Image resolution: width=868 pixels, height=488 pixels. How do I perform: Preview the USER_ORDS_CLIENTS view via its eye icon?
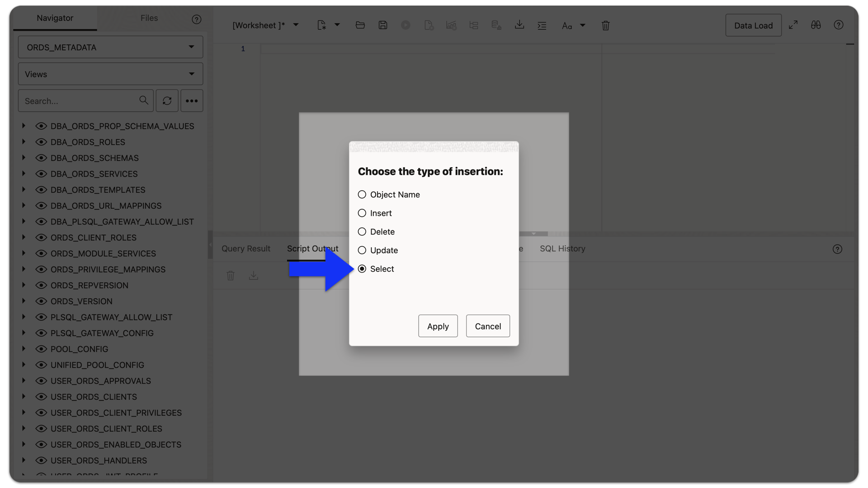(x=41, y=396)
